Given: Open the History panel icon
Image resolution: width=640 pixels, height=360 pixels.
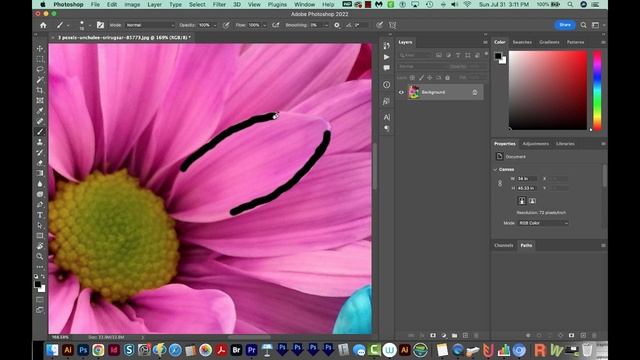Looking at the screenshot, I should [x=387, y=46].
